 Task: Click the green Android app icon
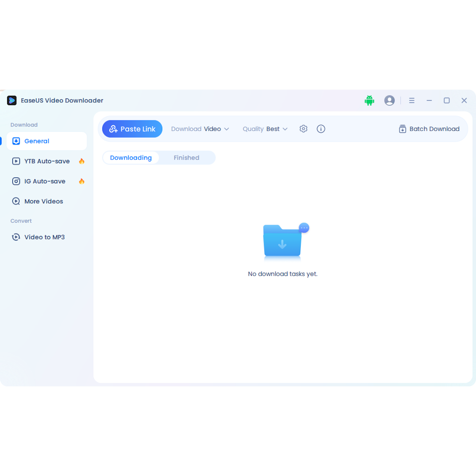(369, 100)
